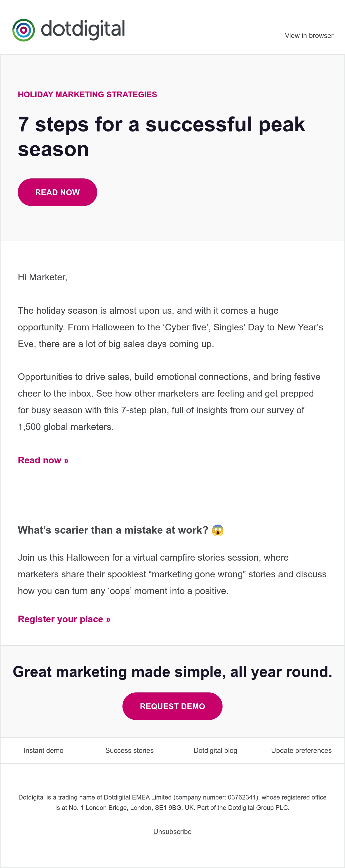Open Instant demo footer link

(x=43, y=750)
